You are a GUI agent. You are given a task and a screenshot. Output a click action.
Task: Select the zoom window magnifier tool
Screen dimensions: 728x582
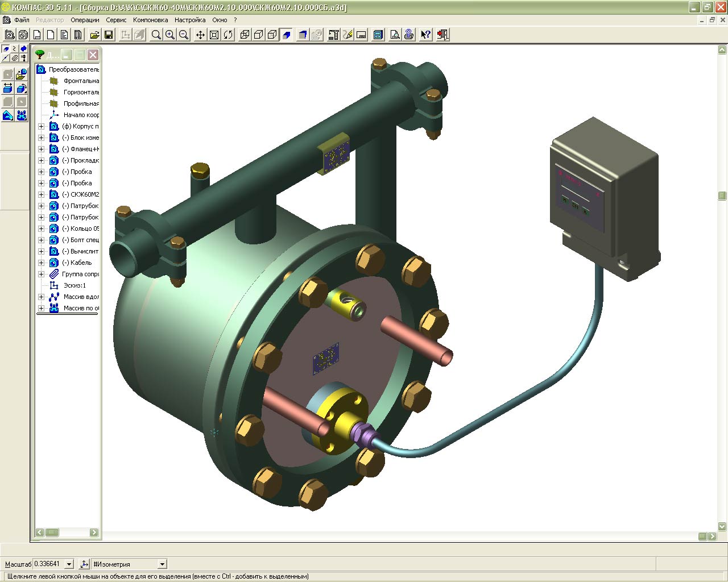pyautogui.click(x=156, y=35)
